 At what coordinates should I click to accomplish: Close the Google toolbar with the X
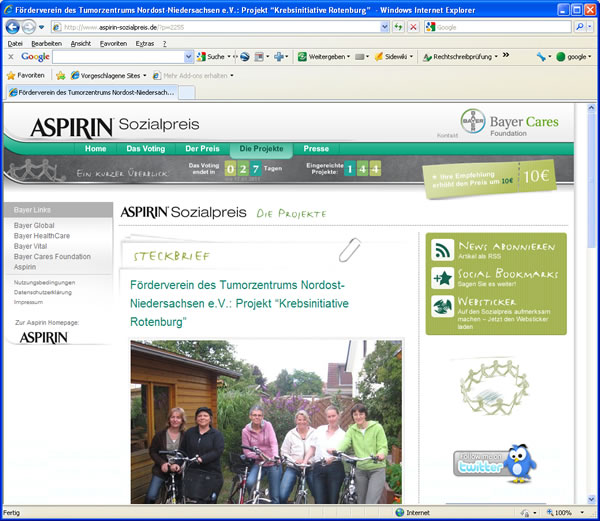coord(11,57)
